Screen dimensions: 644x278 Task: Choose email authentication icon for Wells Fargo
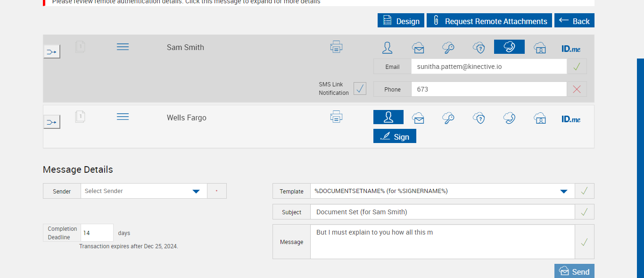tap(418, 118)
